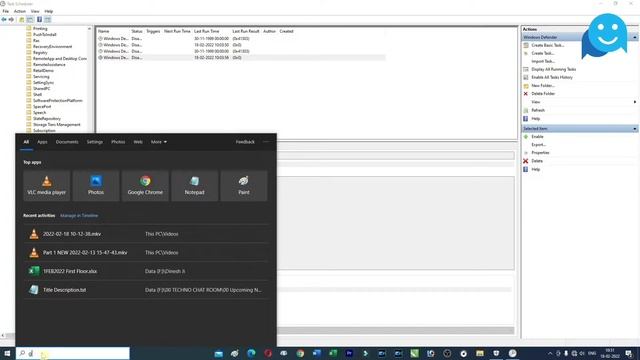Click the Windows Start button
640x360 pixels.
click(x=7, y=353)
